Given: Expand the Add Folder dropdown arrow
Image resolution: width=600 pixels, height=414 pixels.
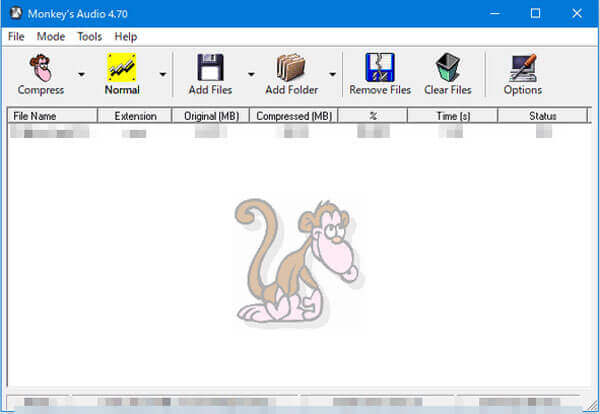Looking at the screenshot, I should click(333, 74).
